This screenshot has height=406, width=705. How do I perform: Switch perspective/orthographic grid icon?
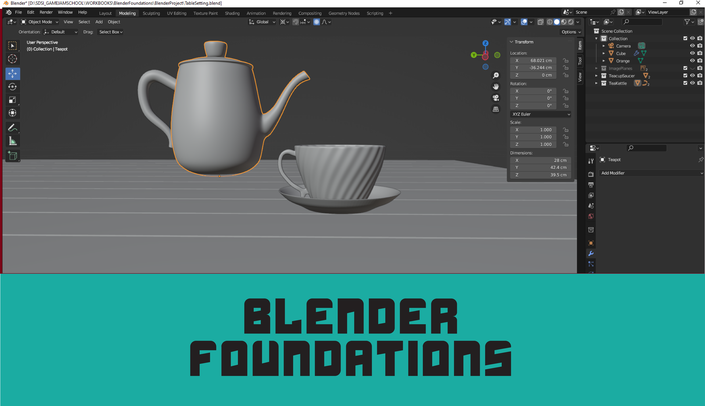point(495,109)
